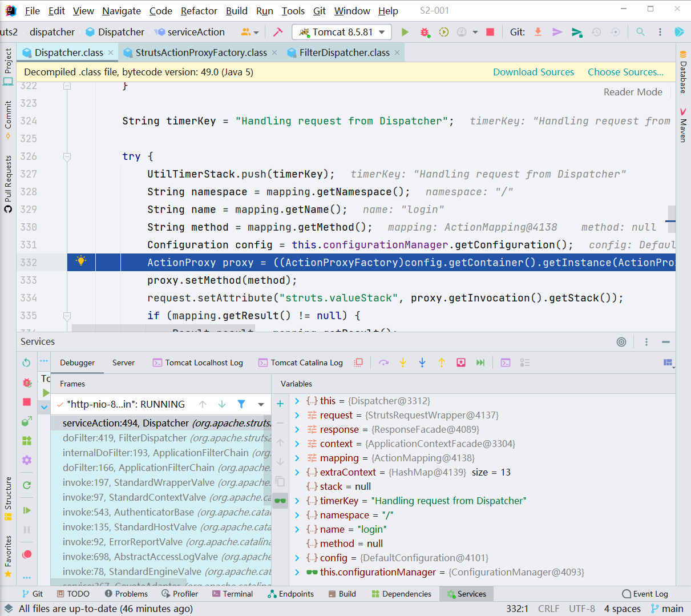Push commits with the green Git push icon

pos(577,32)
